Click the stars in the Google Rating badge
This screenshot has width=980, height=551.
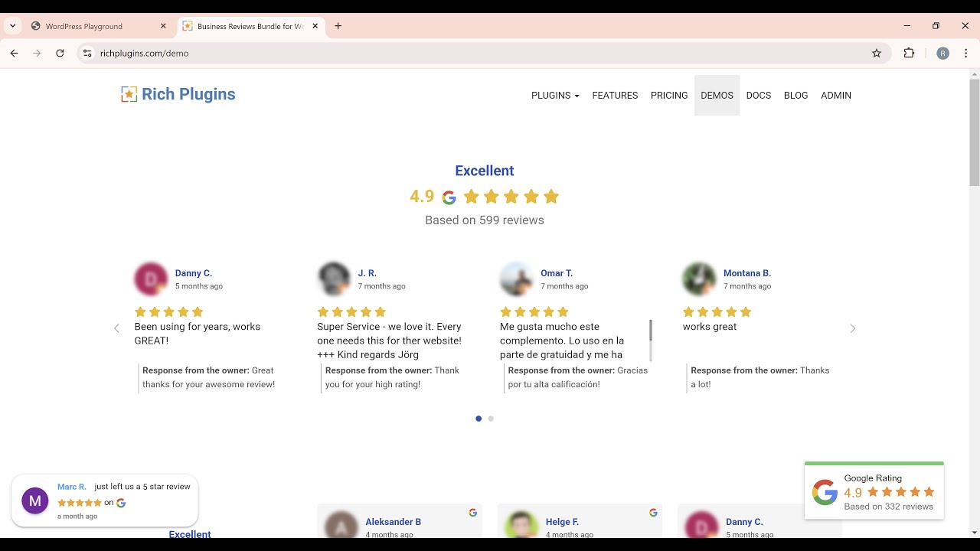(x=901, y=492)
